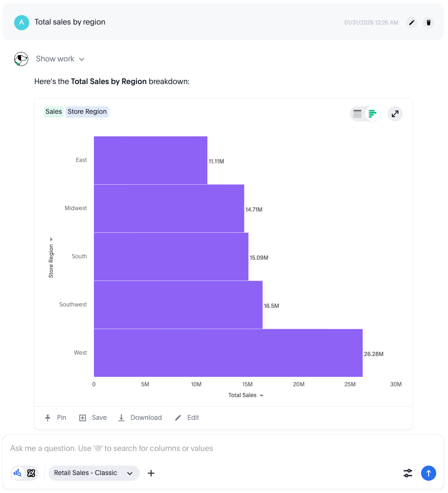Image resolution: width=448 pixels, height=493 pixels.
Task: Open the filter sliders settings icon
Action: 408,473
